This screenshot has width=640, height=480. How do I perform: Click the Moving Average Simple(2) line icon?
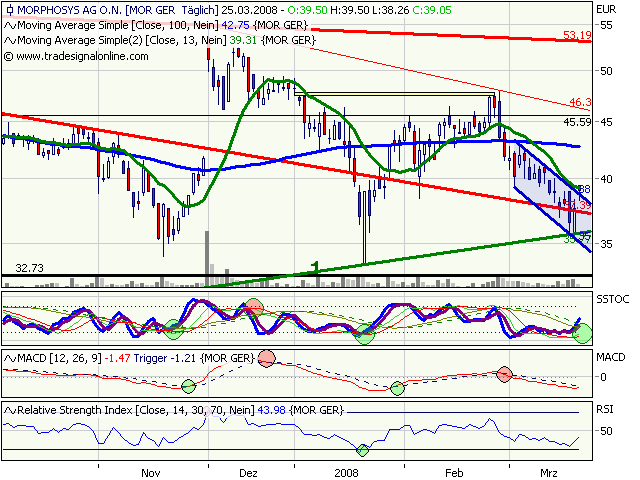[x=10, y=41]
